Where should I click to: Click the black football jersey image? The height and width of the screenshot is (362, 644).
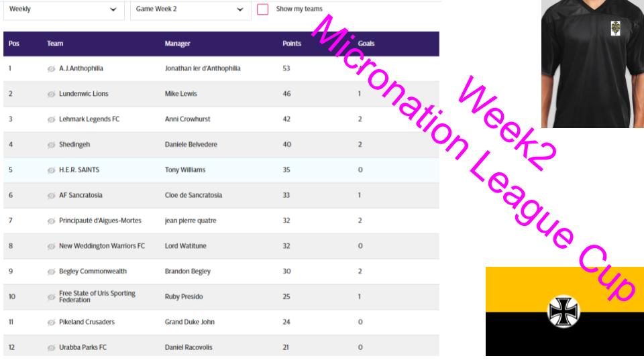point(592,64)
